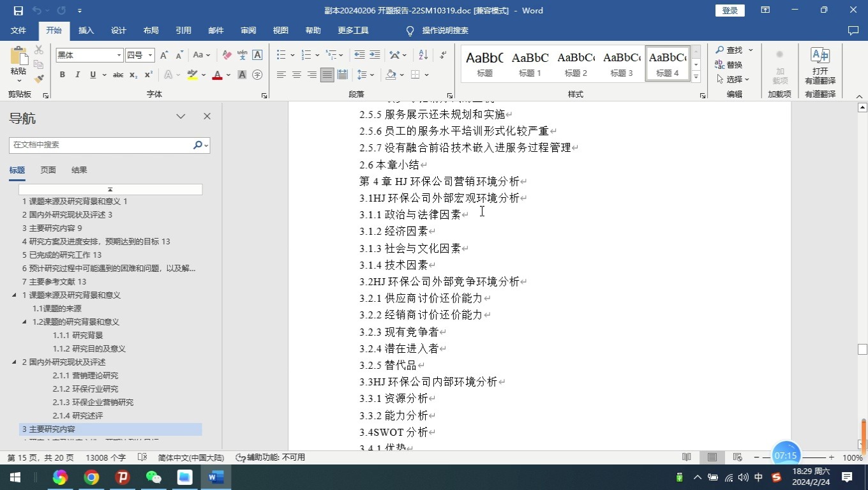Apply text highlight color
Viewport: 868px width, 490px height.
[x=192, y=75]
